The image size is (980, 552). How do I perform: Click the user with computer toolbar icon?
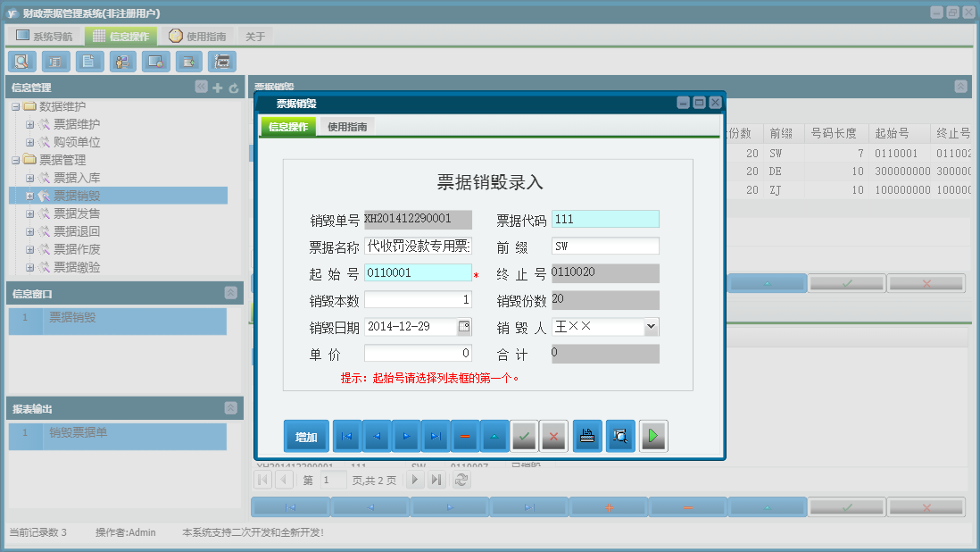[122, 62]
